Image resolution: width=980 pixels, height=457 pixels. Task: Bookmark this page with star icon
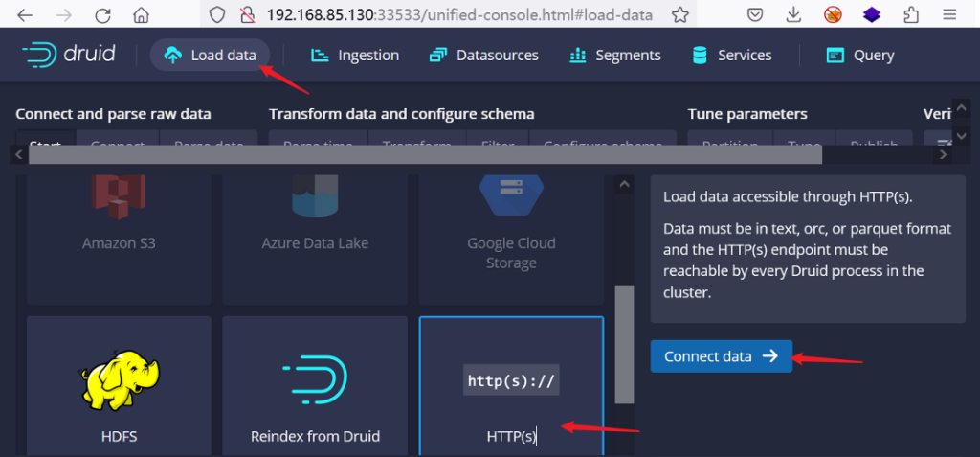680,15
